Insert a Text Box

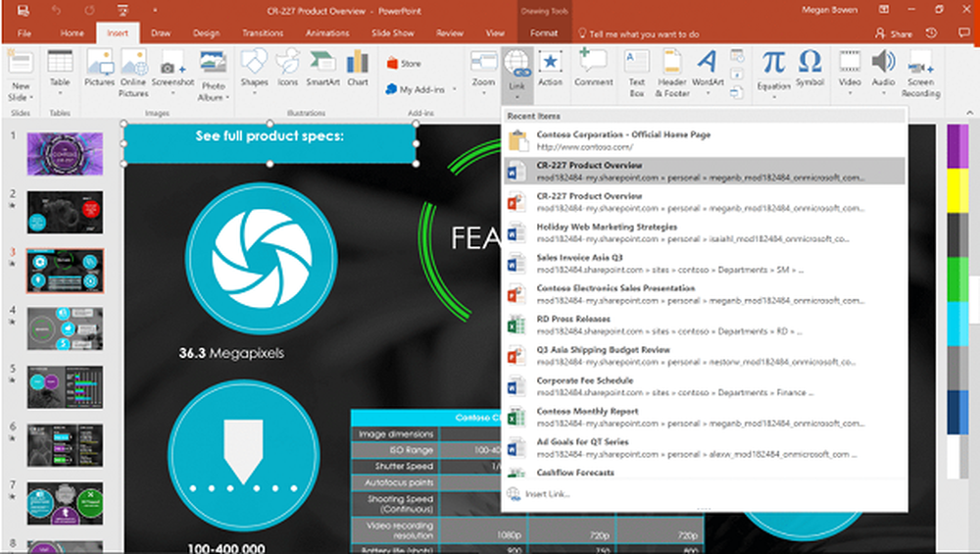[x=637, y=74]
